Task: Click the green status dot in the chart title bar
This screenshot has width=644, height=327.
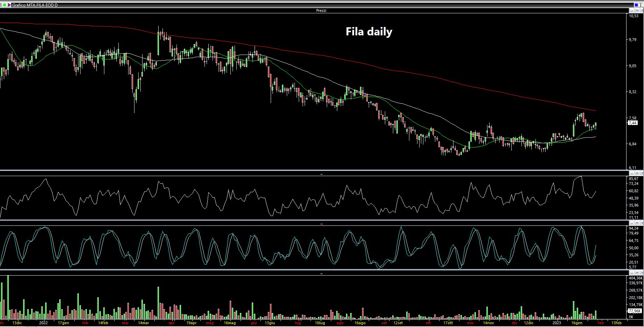Action: tap(5, 5)
